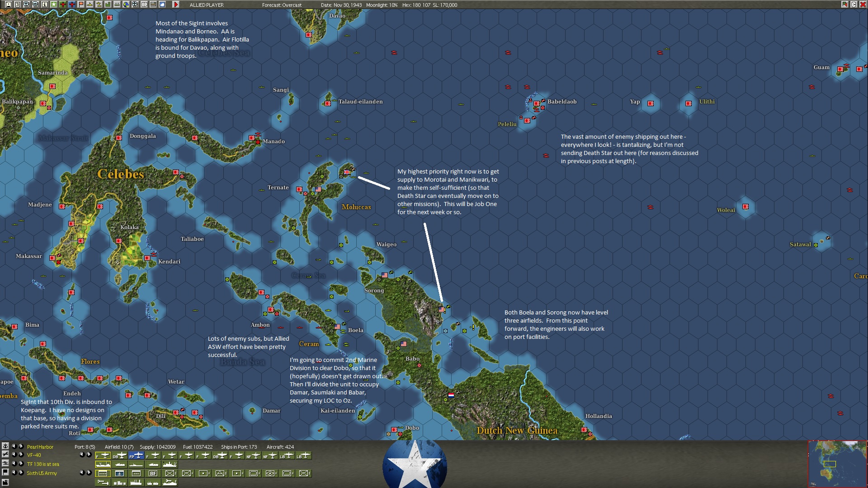Click the red X quit button
The image size is (868, 488).
[x=863, y=5]
